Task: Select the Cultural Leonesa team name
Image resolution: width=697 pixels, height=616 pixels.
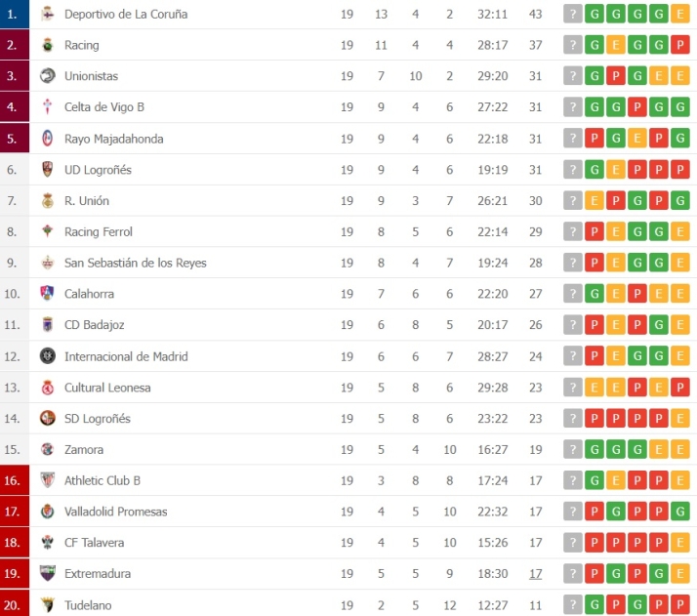Action: click(107, 388)
